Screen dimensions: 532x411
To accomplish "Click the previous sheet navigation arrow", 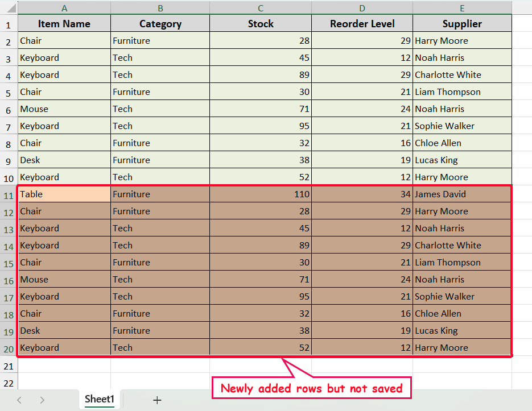I will pyautogui.click(x=19, y=400).
